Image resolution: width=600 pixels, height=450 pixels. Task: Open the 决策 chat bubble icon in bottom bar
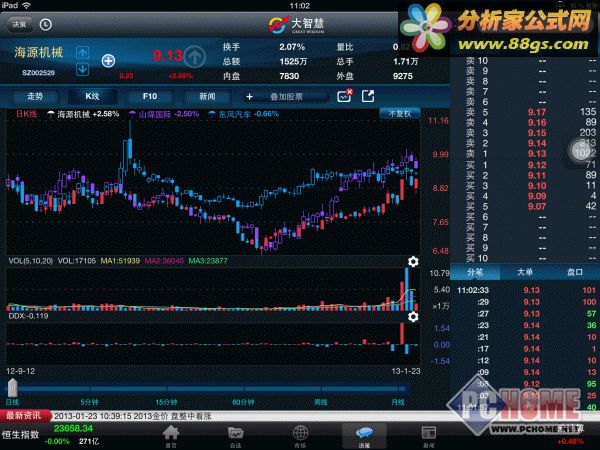tap(364, 436)
